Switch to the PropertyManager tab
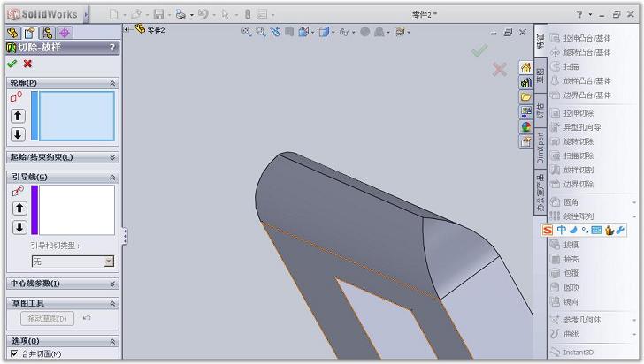Viewport: 644px width, 364px height. coord(30,33)
